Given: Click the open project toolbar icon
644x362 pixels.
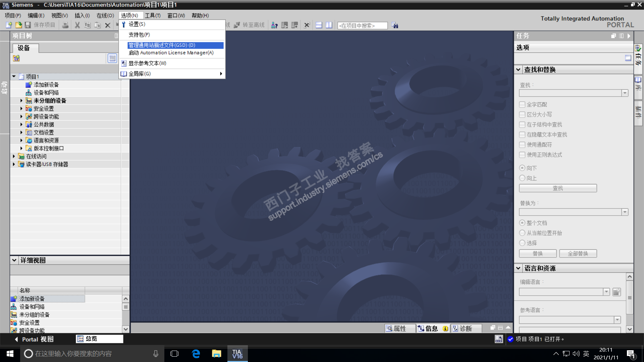Looking at the screenshot, I should pyautogui.click(x=18, y=25).
